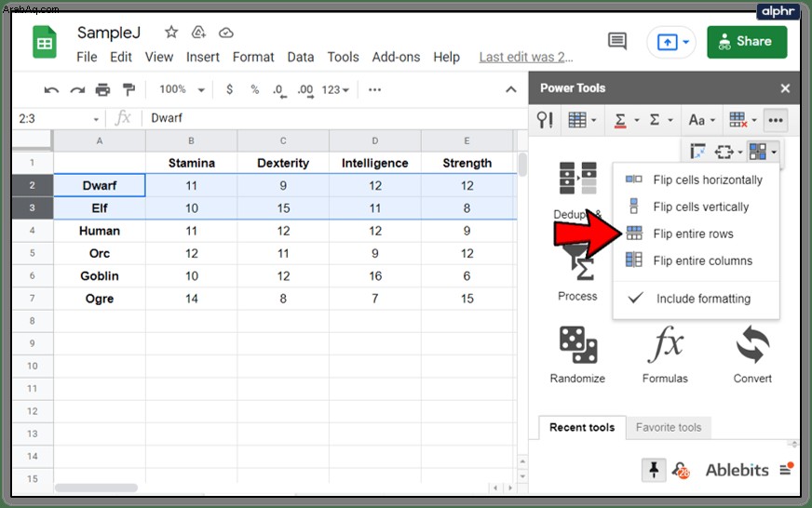Choose Flip entire rows
The width and height of the screenshot is (812, 508).
[696, 234]
